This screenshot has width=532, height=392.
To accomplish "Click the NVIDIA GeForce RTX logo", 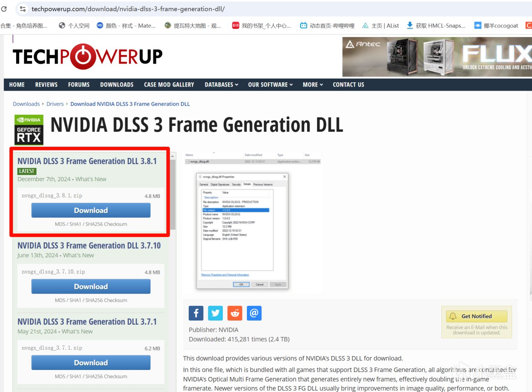I will point(29,130).
